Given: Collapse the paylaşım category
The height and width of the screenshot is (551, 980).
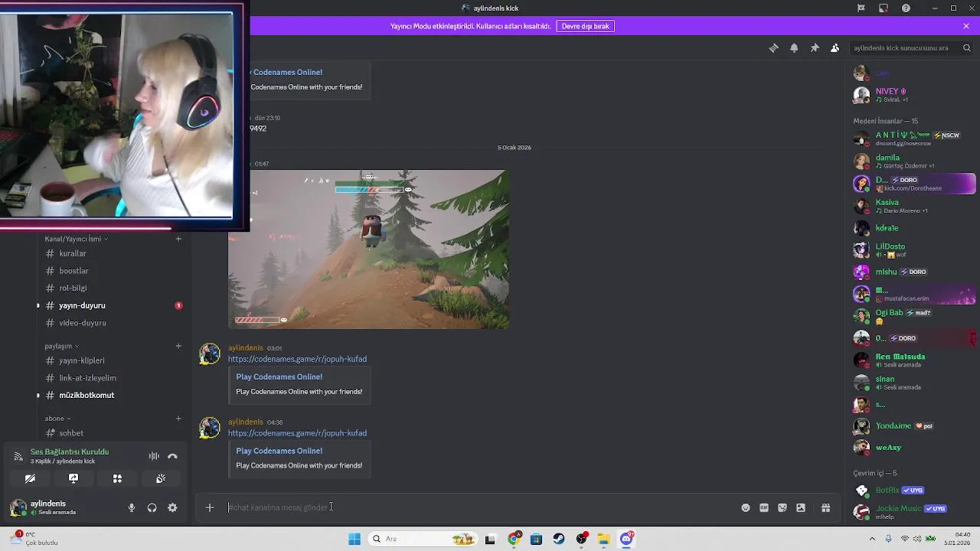Looking at the screenshot, I should [x=61, y=346].
